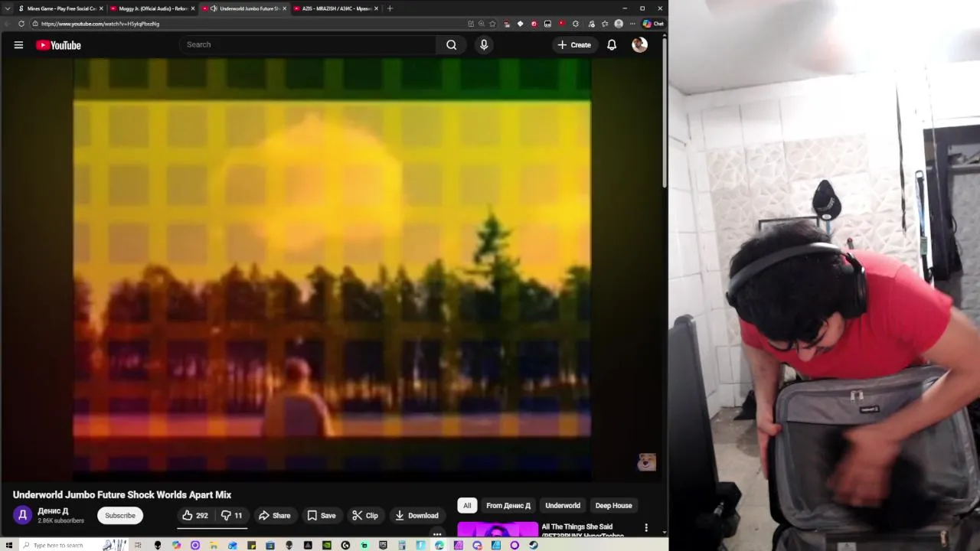Open the Денис Д channel avatar
This screenshot has height=551, width=980.
(22, 516)
